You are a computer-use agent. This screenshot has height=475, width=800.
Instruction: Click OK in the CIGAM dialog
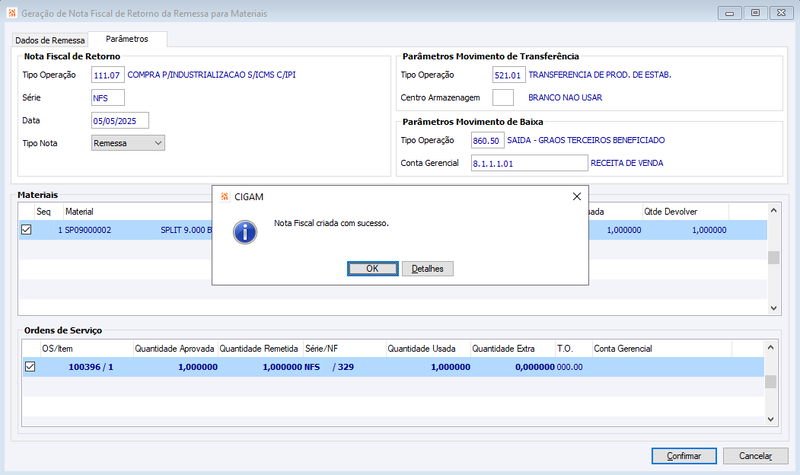pos(372,268)
